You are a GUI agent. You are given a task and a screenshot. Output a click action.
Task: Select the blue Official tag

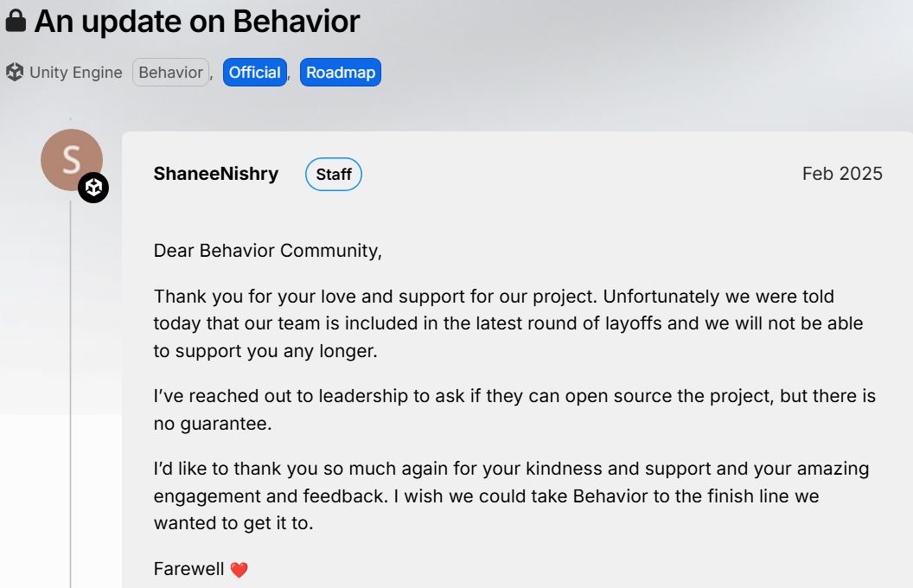click(x=254, y=73)
